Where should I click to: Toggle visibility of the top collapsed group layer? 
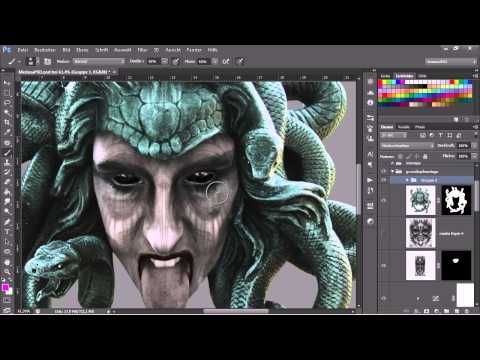point(384,163)
